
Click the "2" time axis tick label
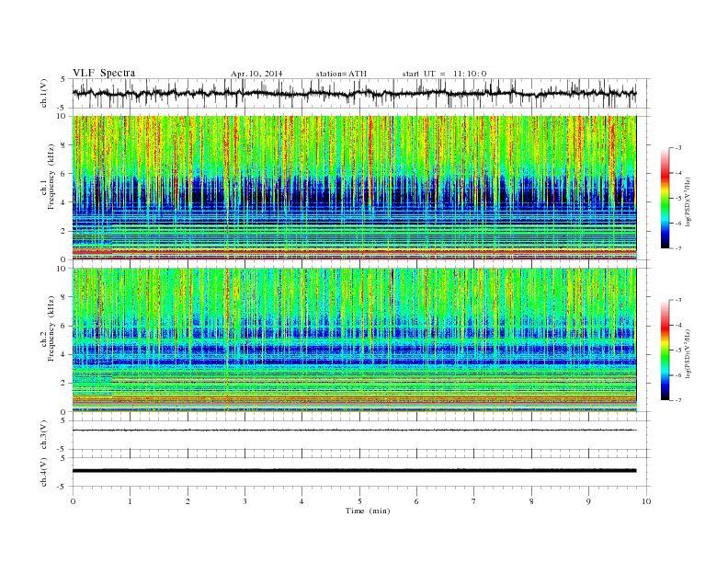coord(188,501)
